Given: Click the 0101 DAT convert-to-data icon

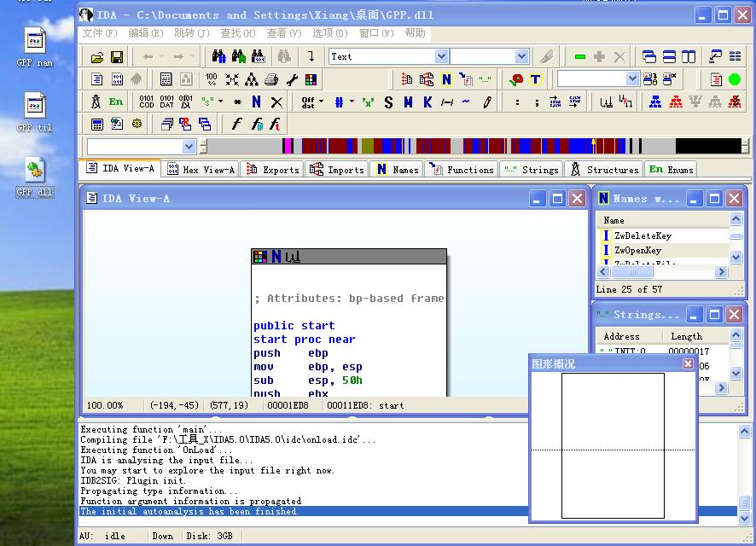Looking at the screenshot, I should point(167,102).
